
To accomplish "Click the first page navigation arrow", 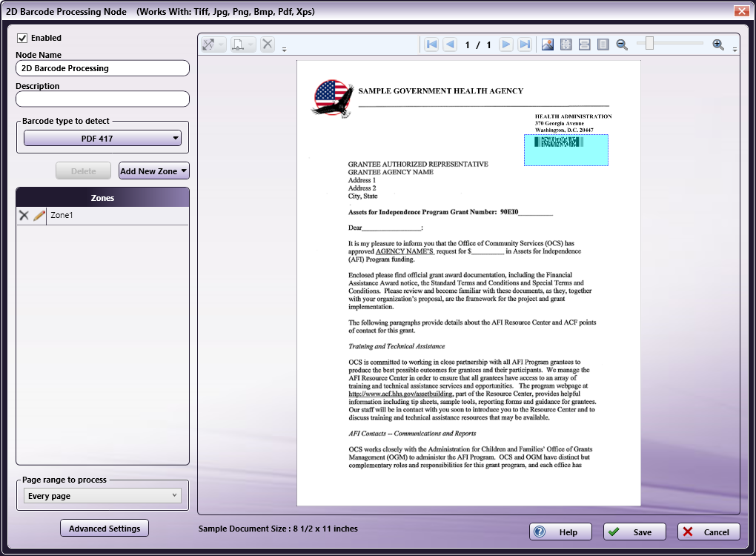I will tap(431, 44).
